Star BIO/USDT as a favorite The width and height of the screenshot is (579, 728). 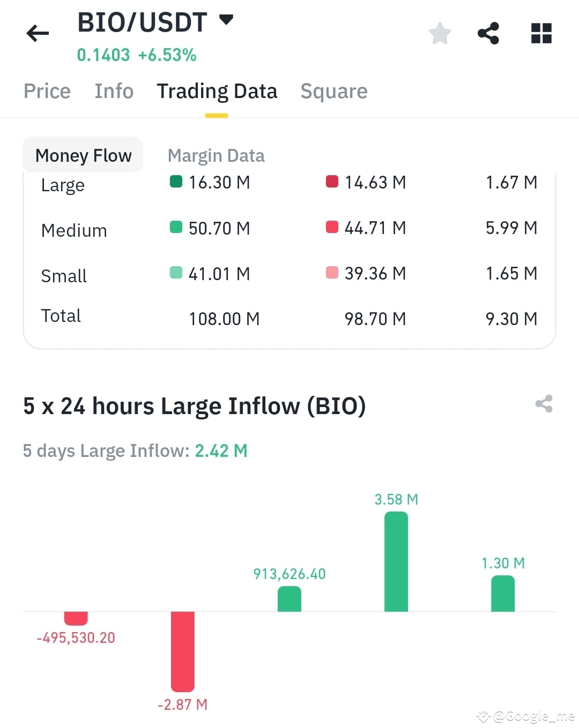pos(439,33)
